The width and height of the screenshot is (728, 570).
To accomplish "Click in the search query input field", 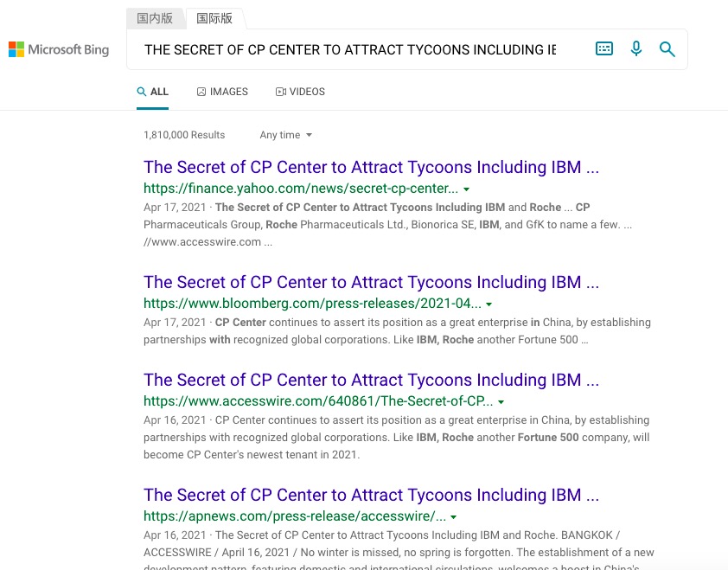I will click(x=350, y=49).
